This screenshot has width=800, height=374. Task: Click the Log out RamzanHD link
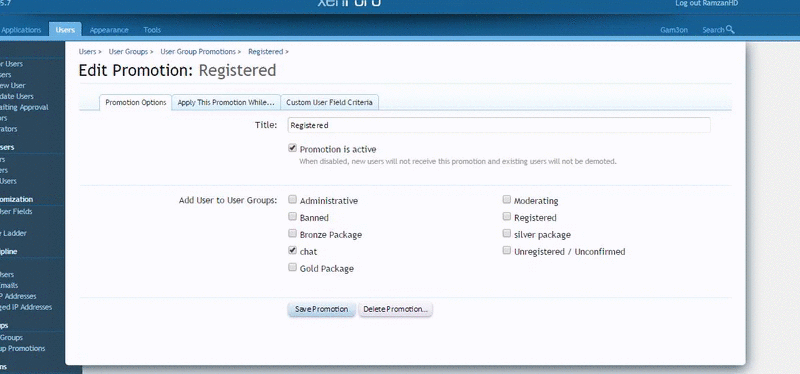(707, 3)
